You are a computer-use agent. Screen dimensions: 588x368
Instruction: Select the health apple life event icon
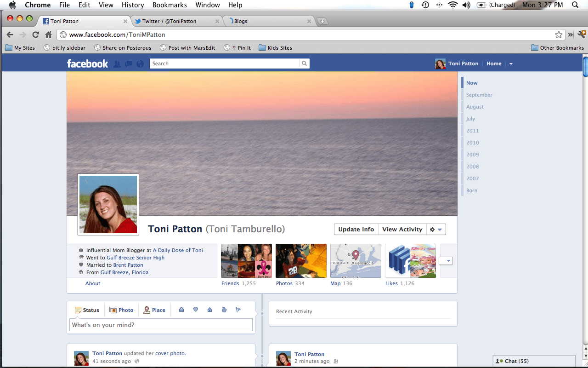coord(224,310)
